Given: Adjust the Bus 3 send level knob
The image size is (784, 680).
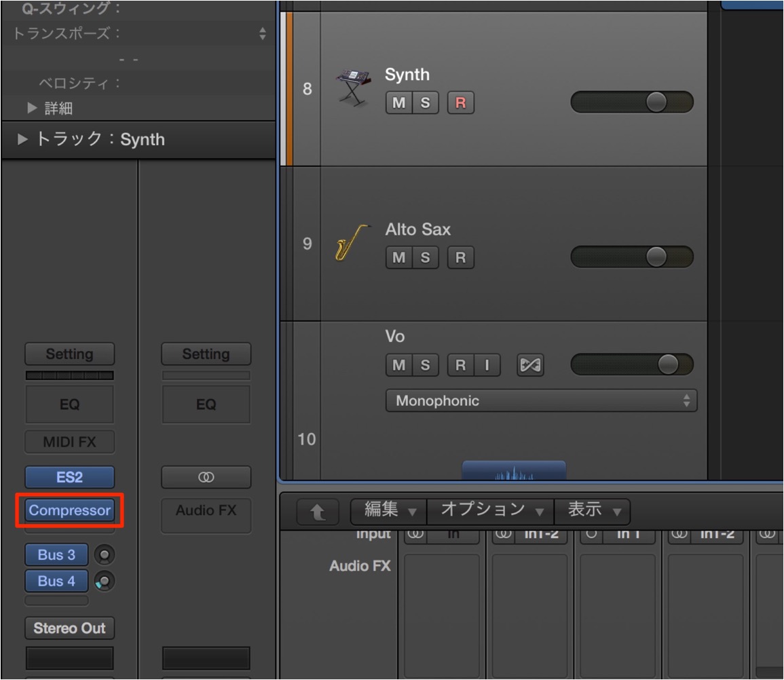Looking at the screenshot, I should pyautogui.click(x=104, y=554).
